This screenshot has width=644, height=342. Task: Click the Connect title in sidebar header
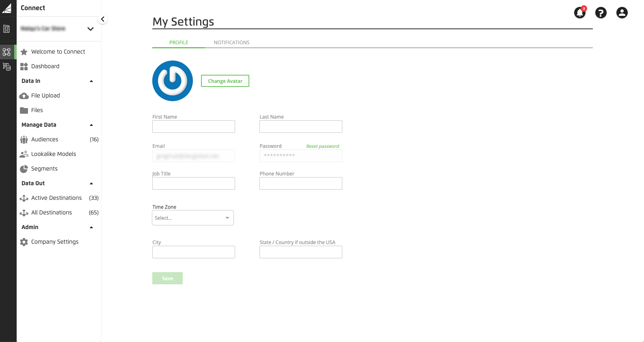[x=33, y=8]
